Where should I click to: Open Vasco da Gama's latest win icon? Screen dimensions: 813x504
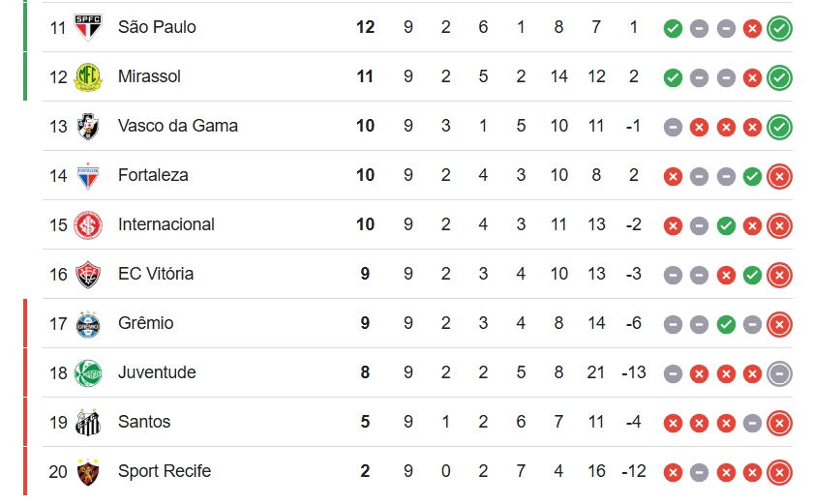click(x=779, y=127)
